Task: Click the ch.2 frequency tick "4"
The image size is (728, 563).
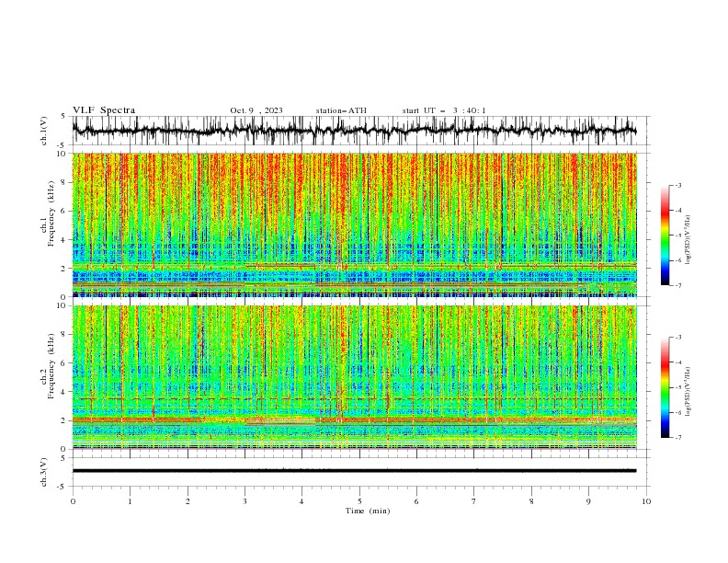Action: click(64, 392)
